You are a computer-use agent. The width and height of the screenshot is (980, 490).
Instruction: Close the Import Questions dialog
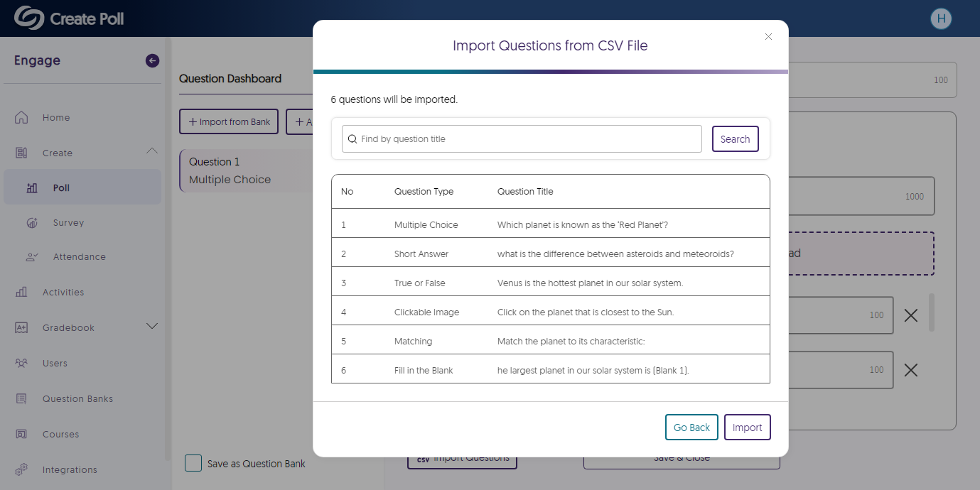point(768,37)
